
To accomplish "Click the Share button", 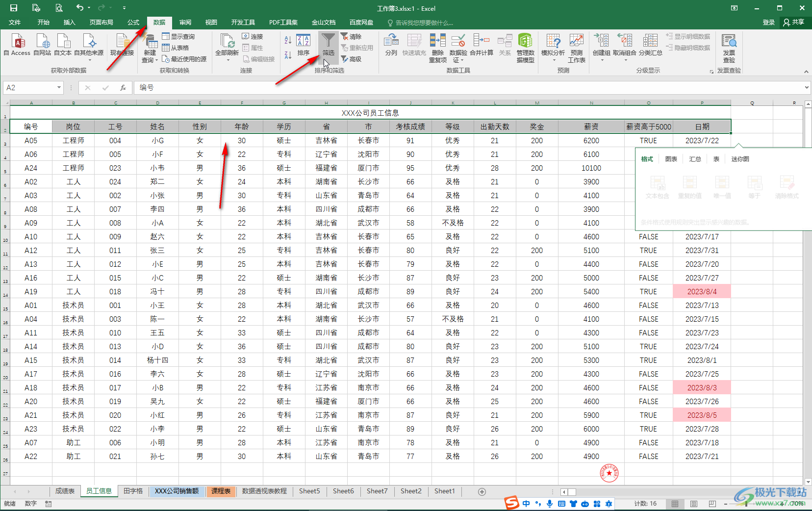I will coord(794,22).
